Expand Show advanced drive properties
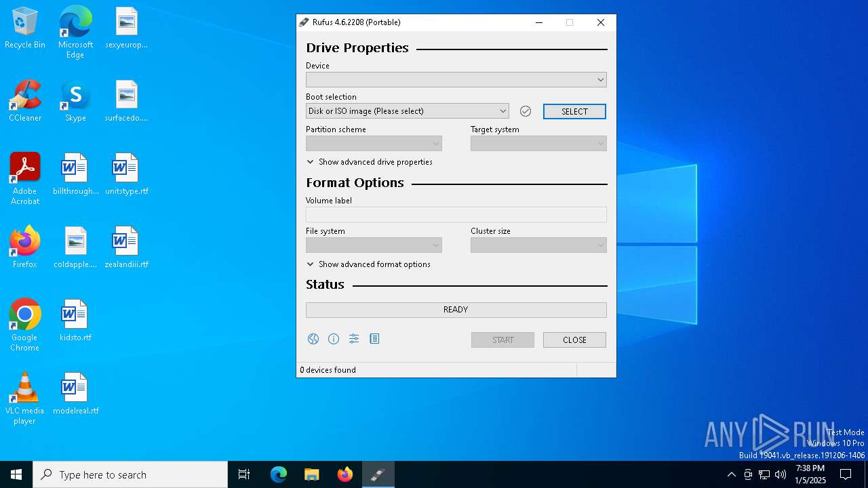 click(x=370, y=162)
